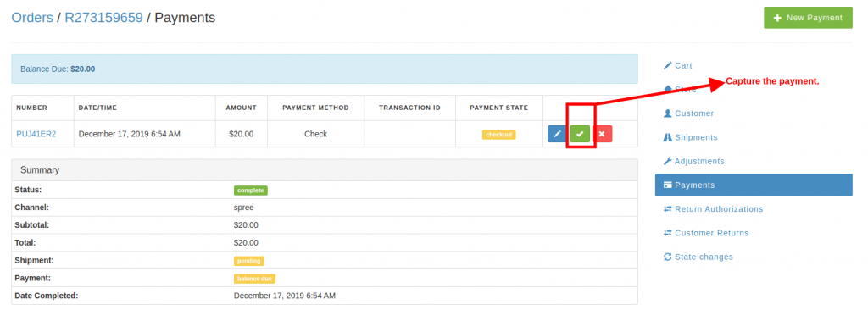This screenshot has width=868, height=332.
Task: Click the Payments card icon
Action: (x=668, y=185)
